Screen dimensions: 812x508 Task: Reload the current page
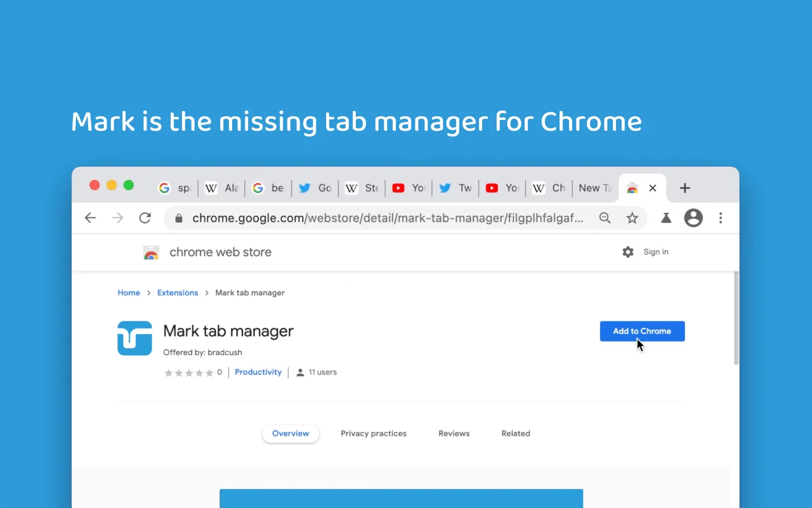tap(145, 218)
